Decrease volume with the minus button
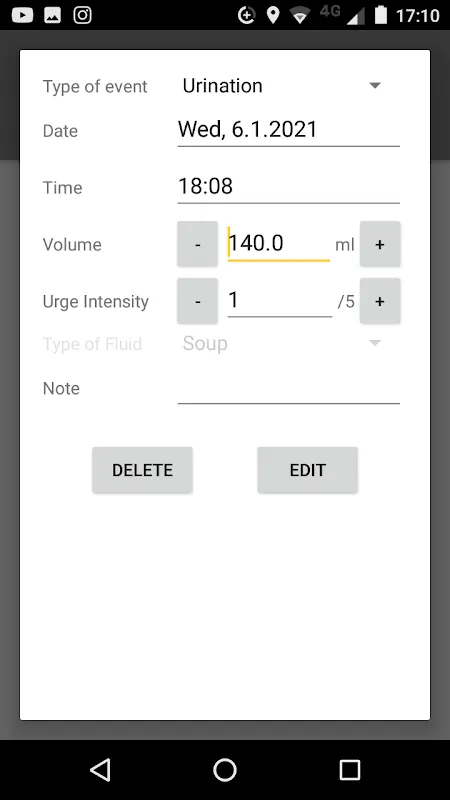 [x=197, y=244]
